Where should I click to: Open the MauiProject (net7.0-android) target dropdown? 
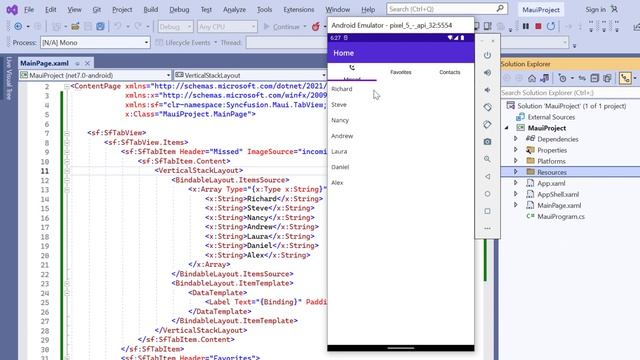pyautogui.click(x=95, y=76)
